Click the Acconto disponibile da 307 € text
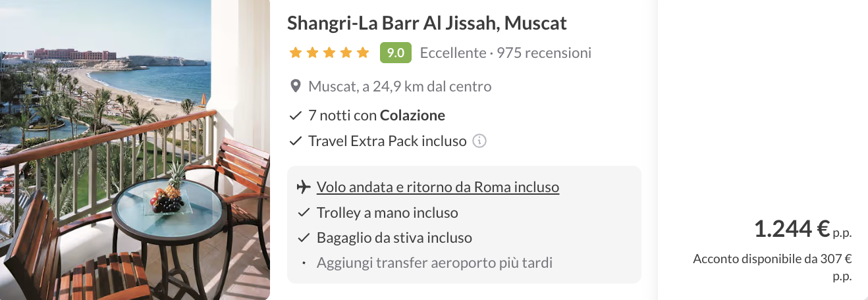The image size is (868, 300). [x=772, y=259]
